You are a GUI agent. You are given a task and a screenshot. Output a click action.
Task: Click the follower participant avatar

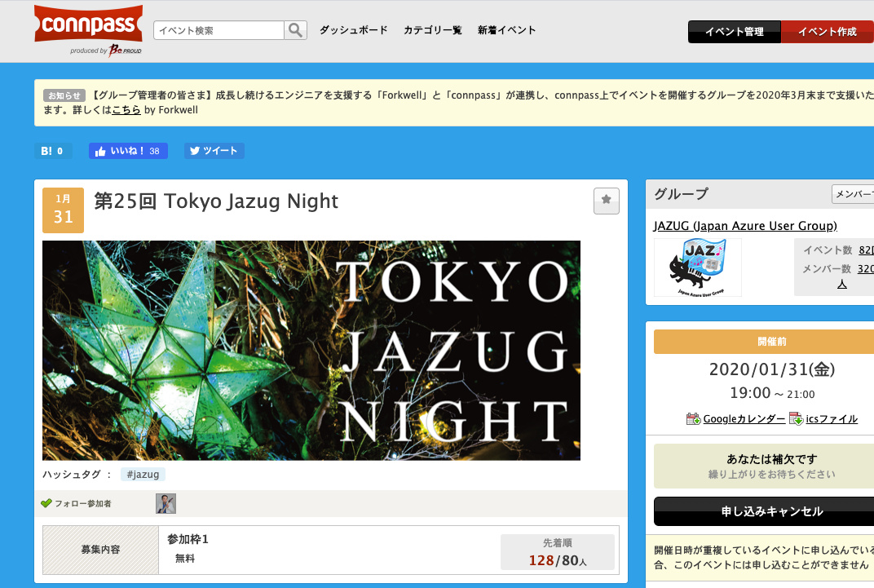[166, 503]
